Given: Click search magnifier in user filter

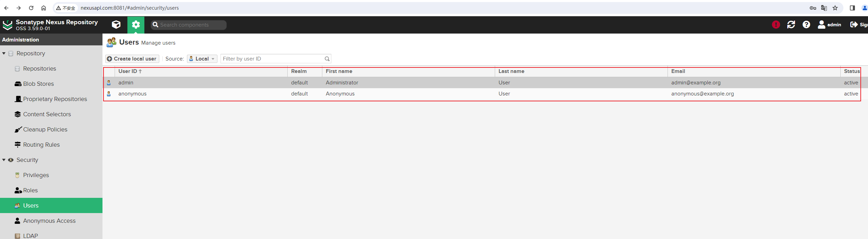Looking at the screenshot, I should pos(327,59).
